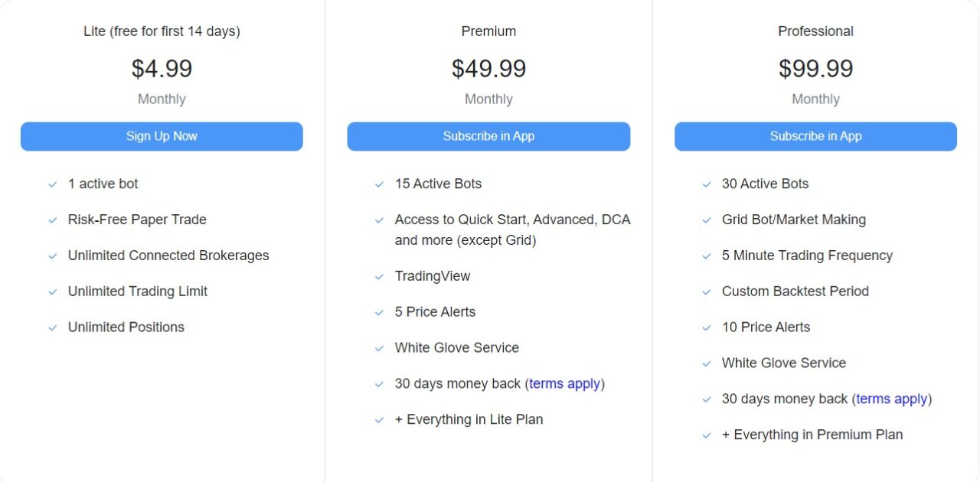The height and width of the screenshot is (482, 980).
Task: Click checkmark next to Grid Bot/Market Making
Action: pos(707,220)
